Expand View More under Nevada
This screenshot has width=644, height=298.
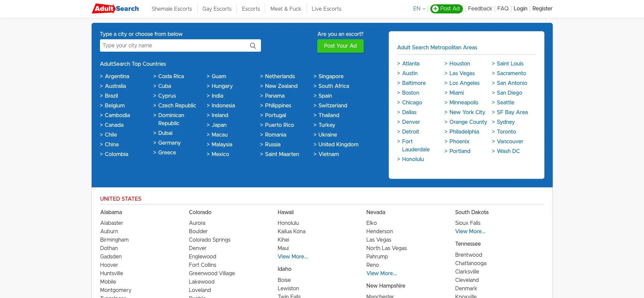tap(381, 274)
